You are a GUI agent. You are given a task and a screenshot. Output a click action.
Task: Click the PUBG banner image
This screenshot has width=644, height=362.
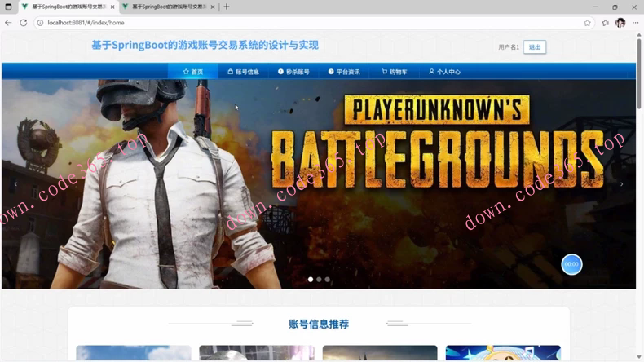coord(319,184)
